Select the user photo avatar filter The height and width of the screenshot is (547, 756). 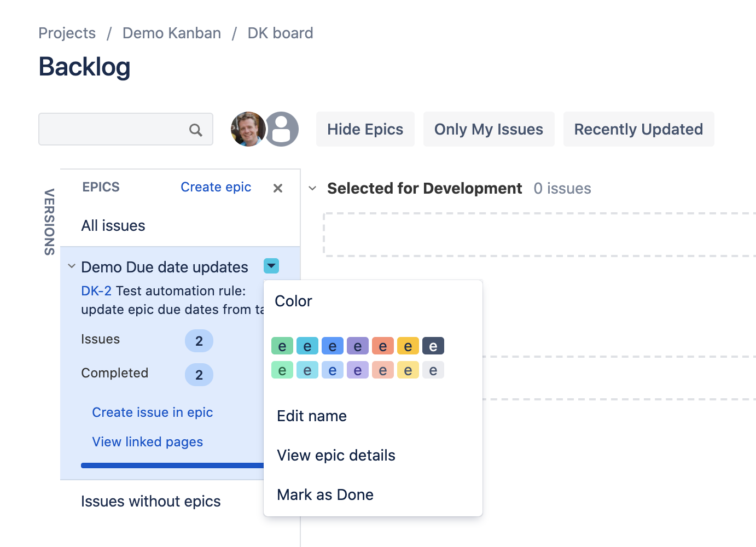coord(248,129)
